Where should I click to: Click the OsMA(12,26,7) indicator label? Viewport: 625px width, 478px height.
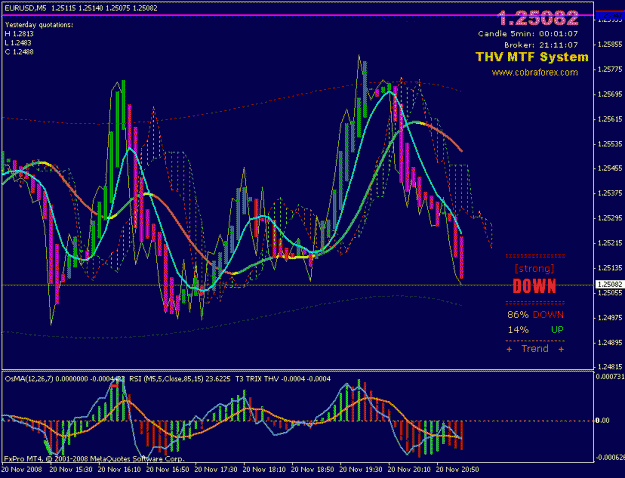point(65,379)
